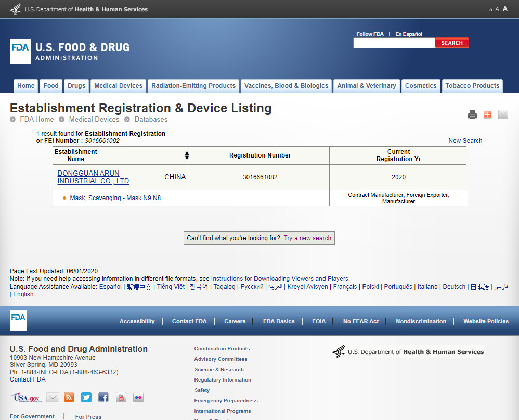This screenshot has height=420, width=519.
Task: Open Instructions for Downloading Viewers and Players
Action: 280,279
